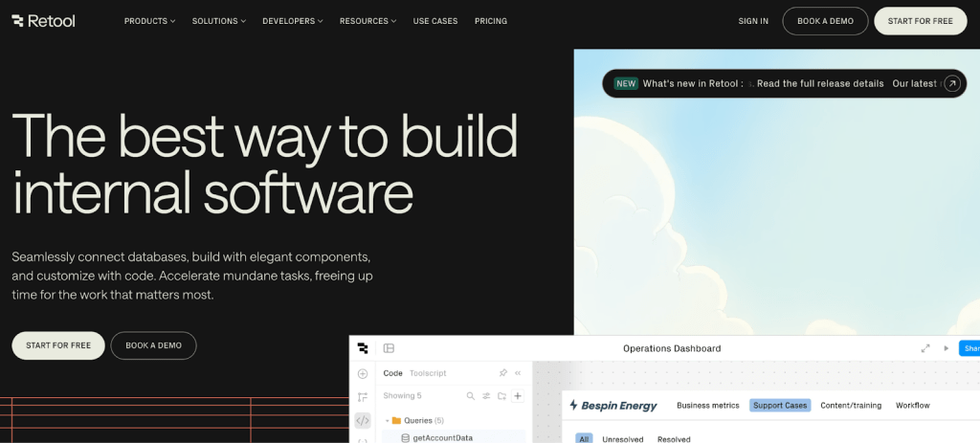Open the What's new arrow icon

[x=952, y=84]
